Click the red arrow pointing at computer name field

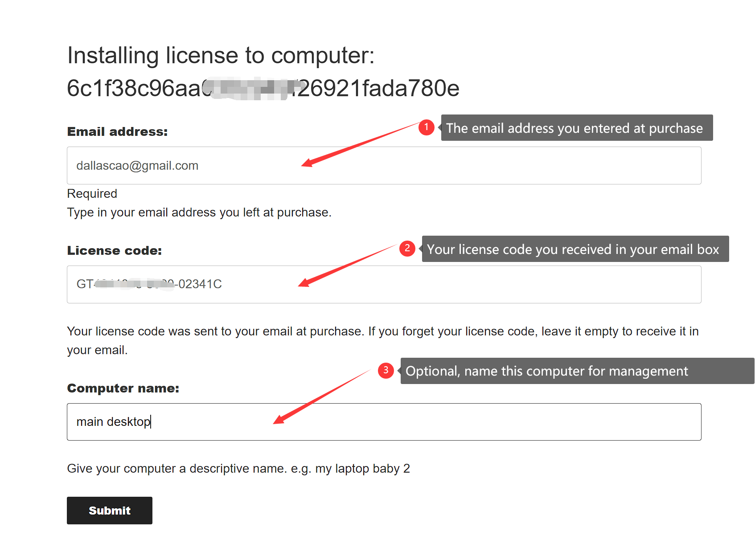tap(321, 396)
